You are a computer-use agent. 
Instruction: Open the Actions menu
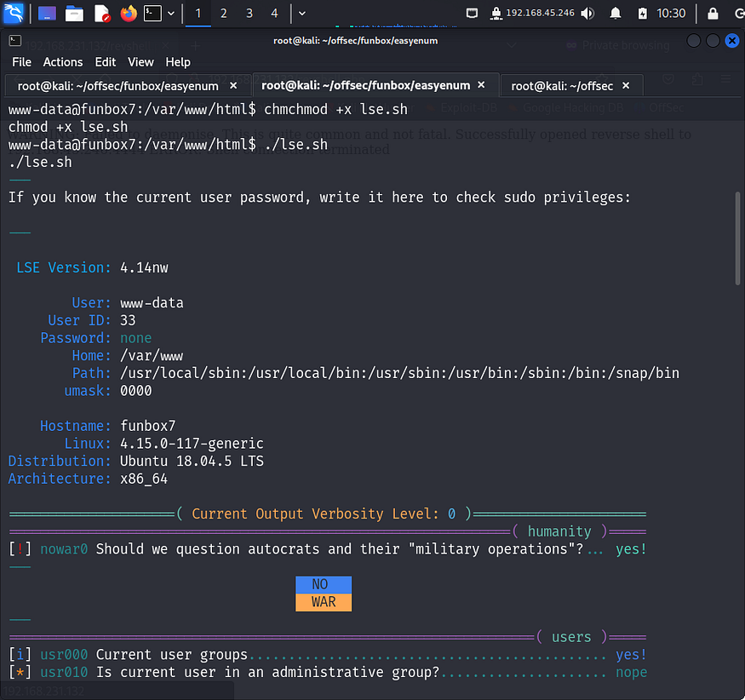pyautogui.click(x=63, y=62)
